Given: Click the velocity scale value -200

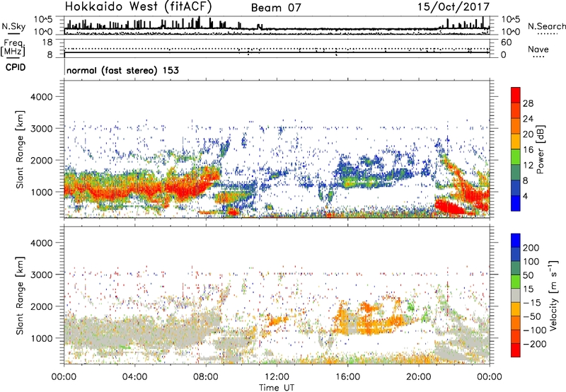Looking at the screenshot, I should pyautogui.click(x=535, y=344).
